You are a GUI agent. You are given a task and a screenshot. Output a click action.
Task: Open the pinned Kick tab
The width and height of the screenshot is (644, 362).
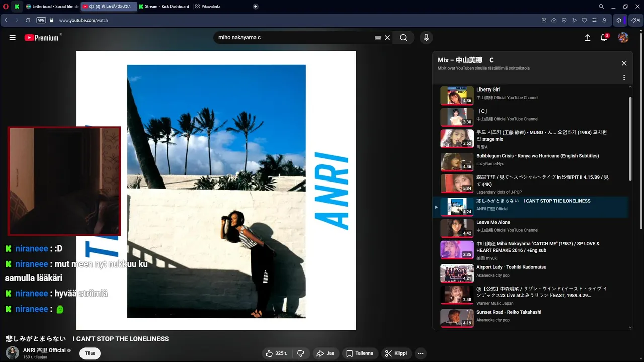pos(17,6)
